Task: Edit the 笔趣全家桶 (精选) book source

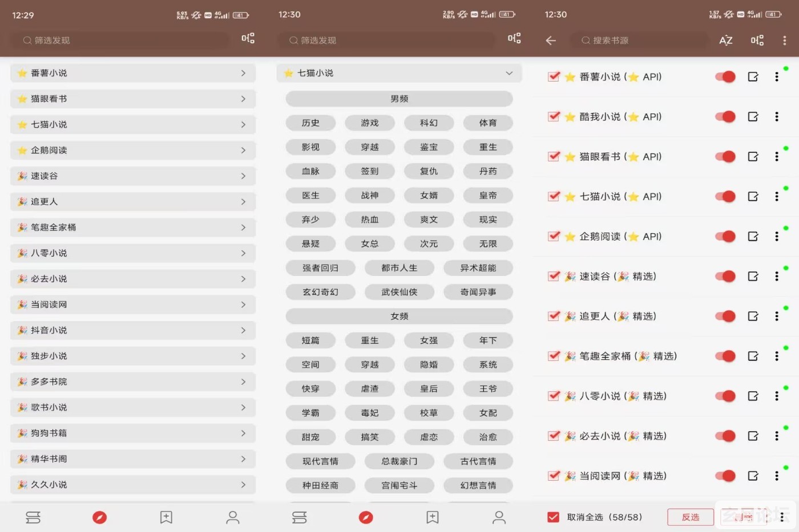Action: [x=753, y=356]
